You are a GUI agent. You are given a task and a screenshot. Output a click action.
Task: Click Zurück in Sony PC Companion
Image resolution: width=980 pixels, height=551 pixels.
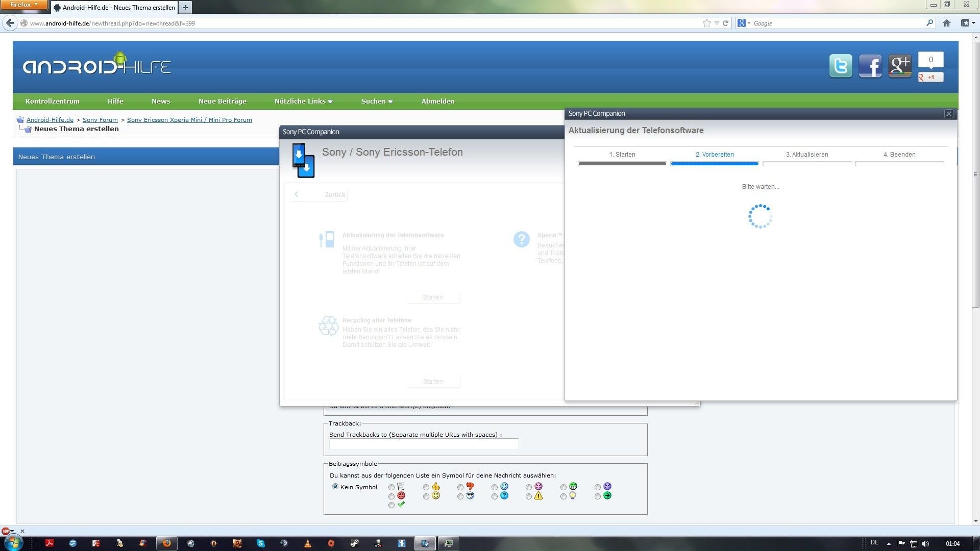point(320,194)
